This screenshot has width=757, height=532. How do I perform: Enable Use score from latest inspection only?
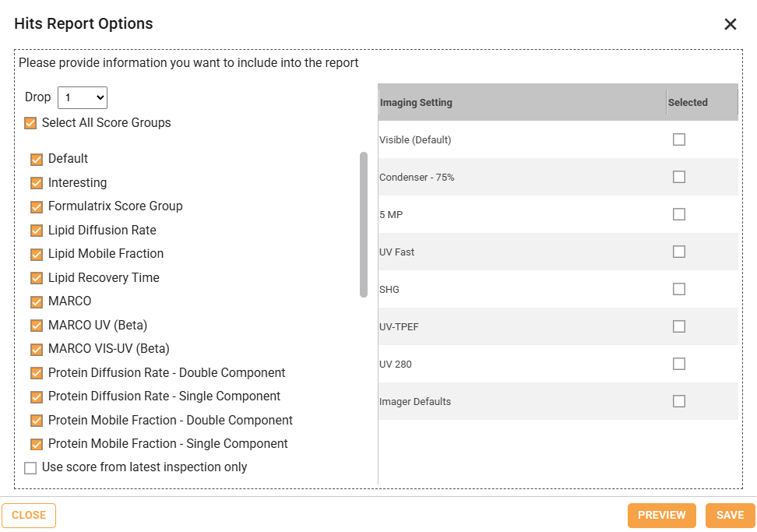[30, 468]
